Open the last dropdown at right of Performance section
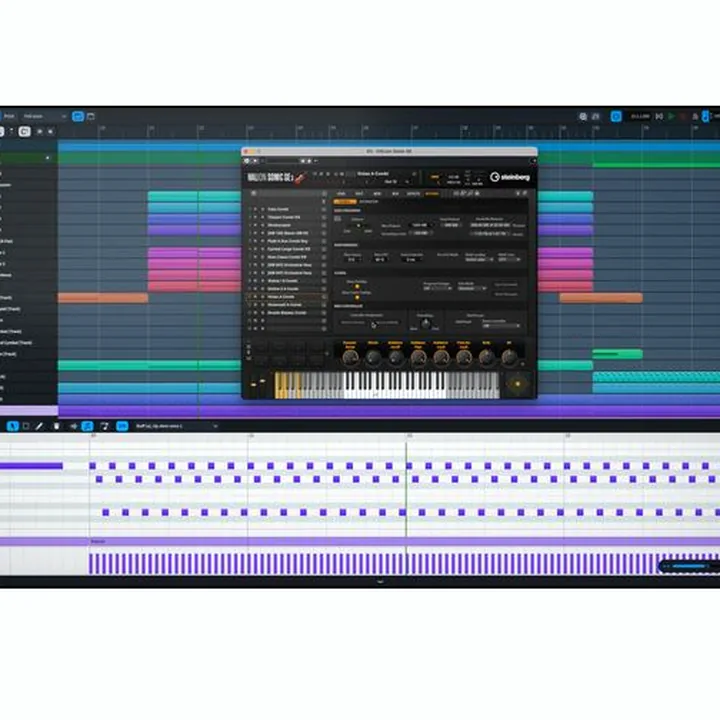The height and width of the screenshot is (720, 720). point(509,260)
